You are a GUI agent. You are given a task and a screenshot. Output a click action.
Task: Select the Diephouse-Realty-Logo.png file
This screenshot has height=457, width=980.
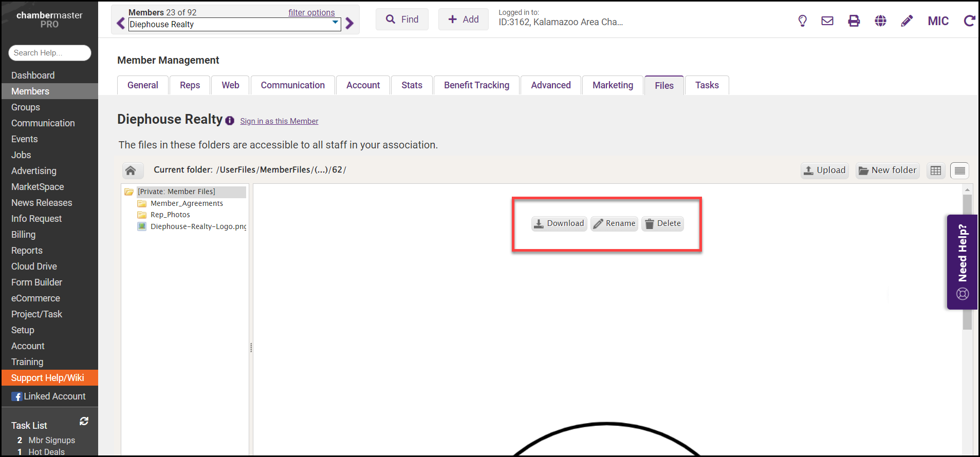[198, 226]
